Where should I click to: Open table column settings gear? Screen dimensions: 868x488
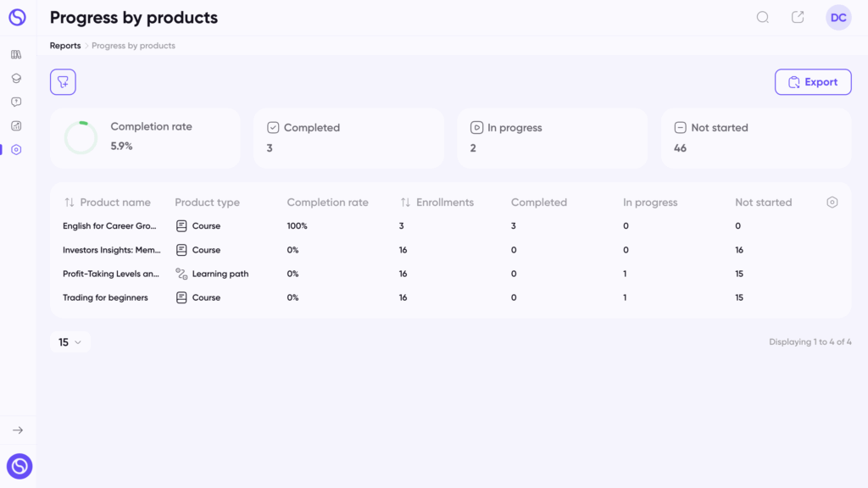coord(832,202)
